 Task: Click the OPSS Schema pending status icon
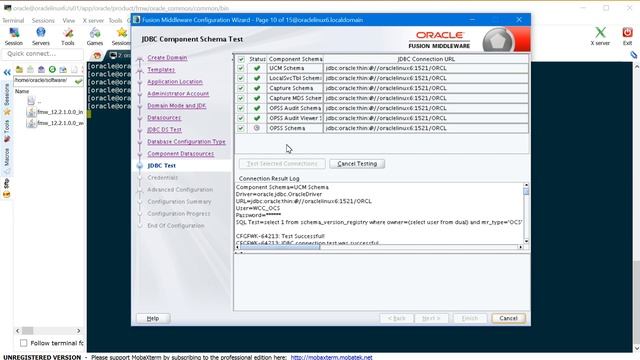[x=257, y=128]
